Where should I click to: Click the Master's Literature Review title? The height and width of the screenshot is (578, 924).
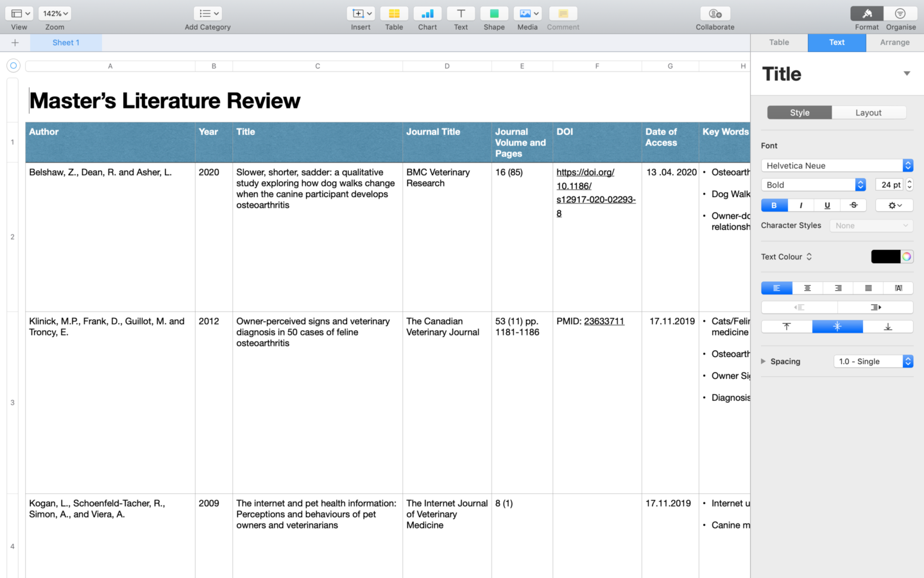click(165, 101)
